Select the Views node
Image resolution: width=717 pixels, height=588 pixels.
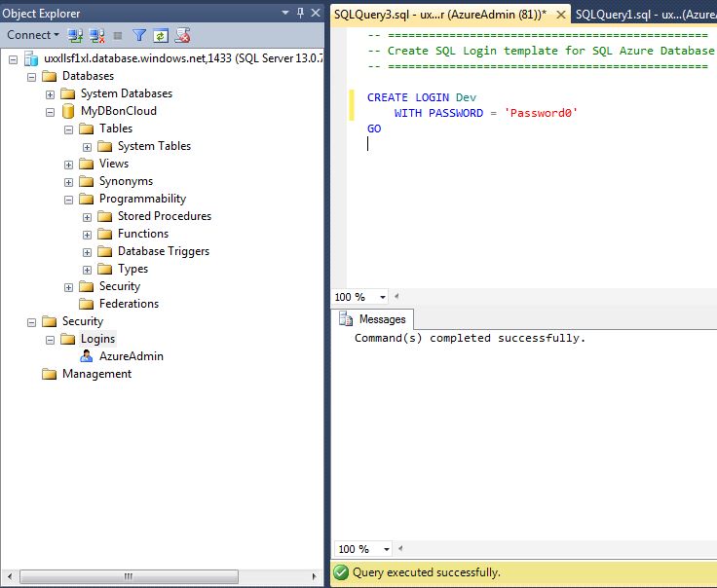click(x=114, y=164)
